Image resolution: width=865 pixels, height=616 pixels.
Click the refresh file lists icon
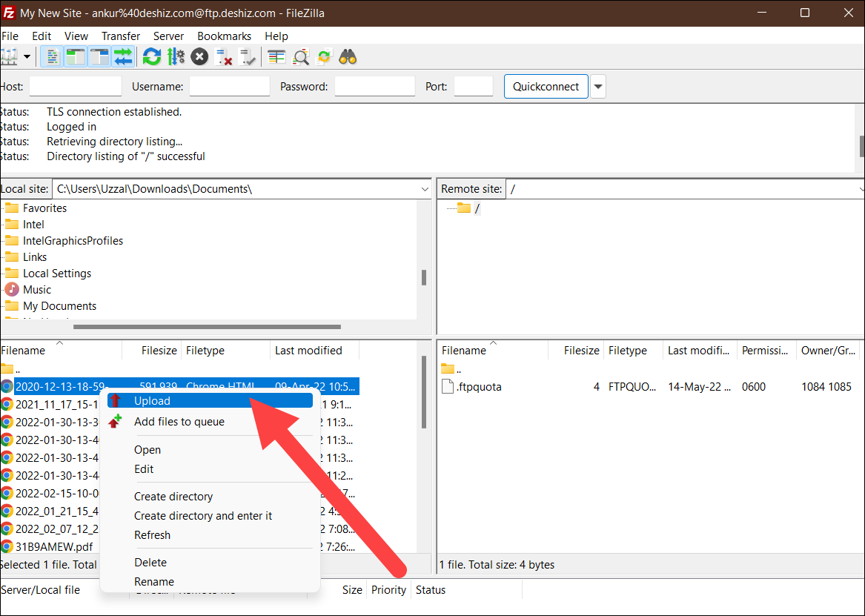pyautogui.click(x=152, y=57)
